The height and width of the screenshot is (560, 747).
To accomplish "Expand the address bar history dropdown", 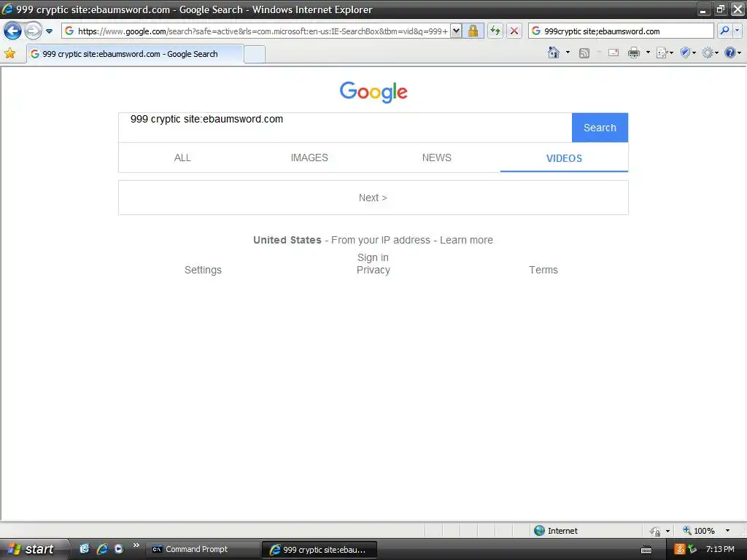I will (456, 31).
